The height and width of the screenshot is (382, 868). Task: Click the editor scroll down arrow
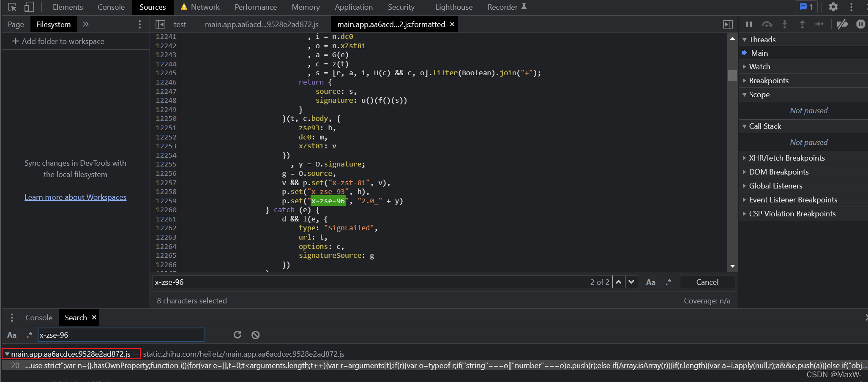click(732, 266)
